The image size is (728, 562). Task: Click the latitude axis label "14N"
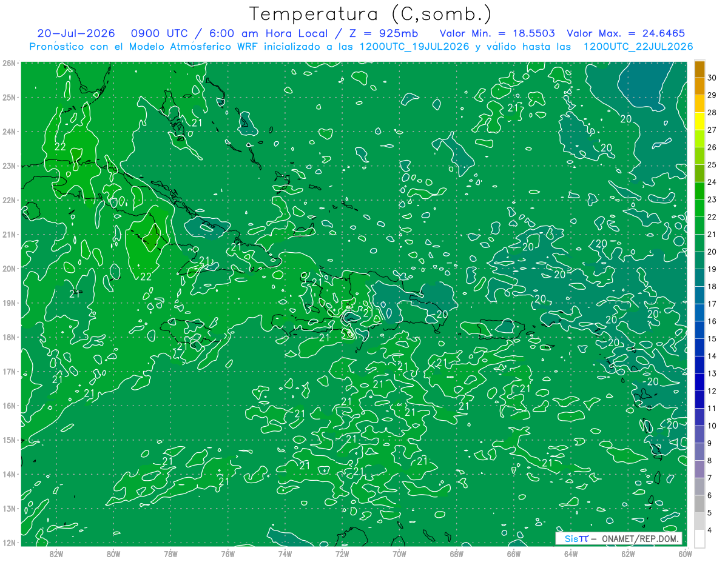tap(9, 474)
